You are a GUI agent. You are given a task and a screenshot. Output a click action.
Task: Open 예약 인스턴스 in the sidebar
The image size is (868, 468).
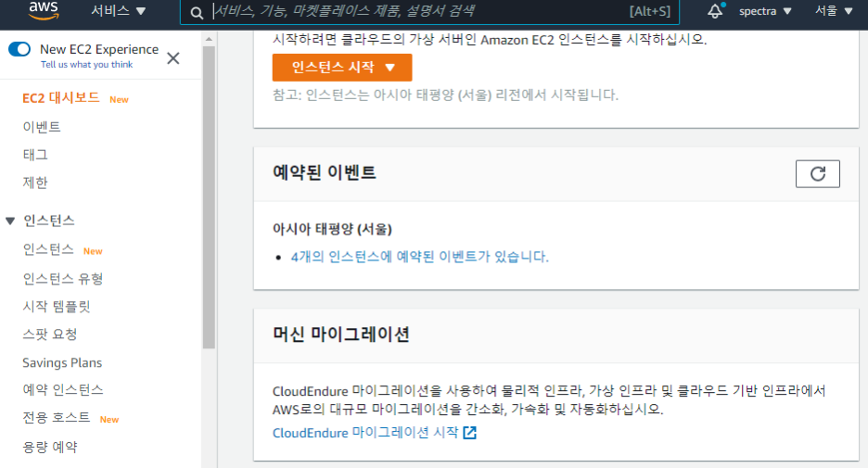point(62,390)
